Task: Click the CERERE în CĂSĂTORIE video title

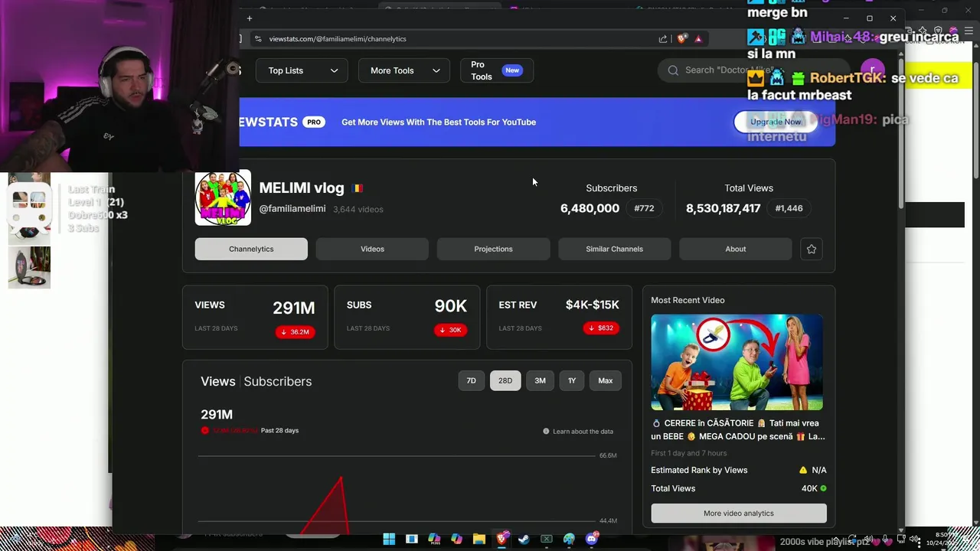Action: (x=738, y=430)
